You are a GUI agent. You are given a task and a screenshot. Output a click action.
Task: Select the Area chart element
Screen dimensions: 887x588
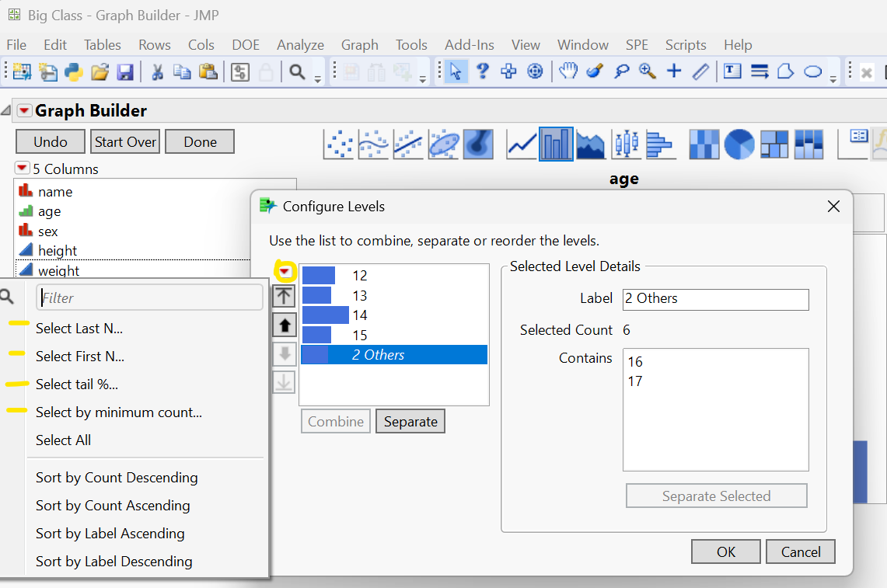tap(592, 144)
